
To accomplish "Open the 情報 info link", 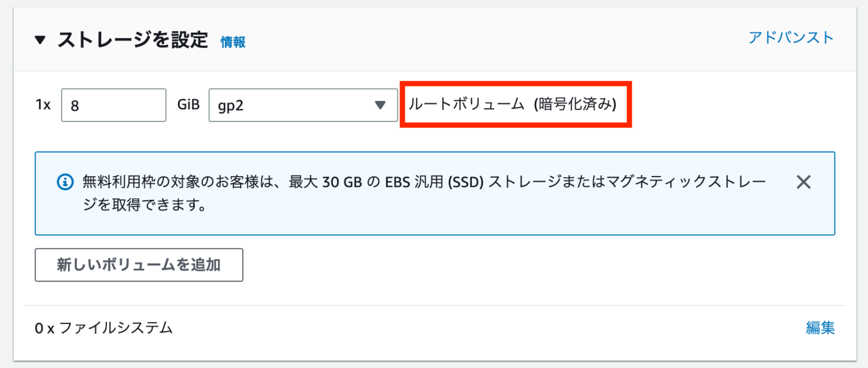I will coord(232,42).
